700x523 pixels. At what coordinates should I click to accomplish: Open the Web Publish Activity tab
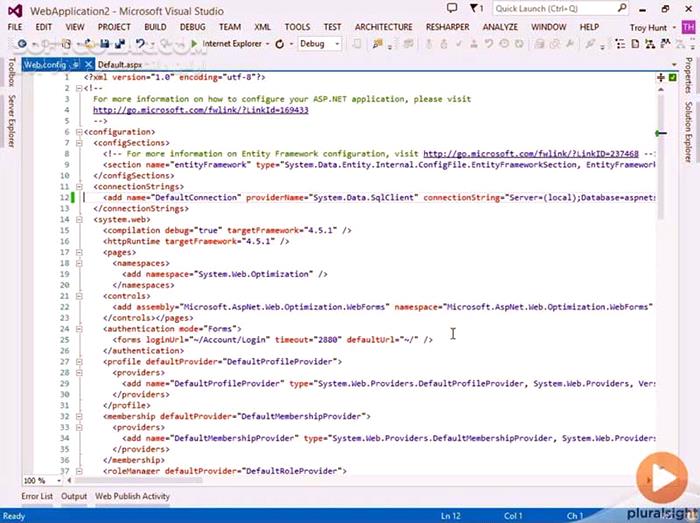pyautogui.click(x=132, y=496)
